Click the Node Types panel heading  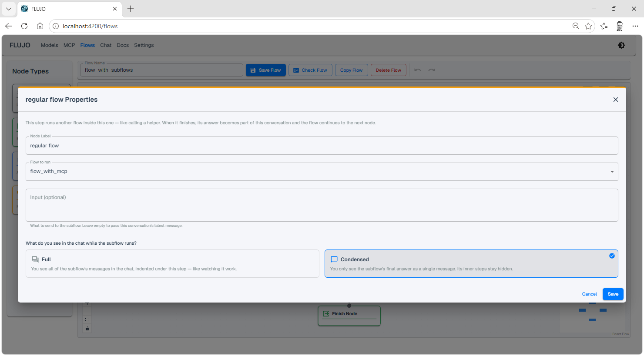30,71
